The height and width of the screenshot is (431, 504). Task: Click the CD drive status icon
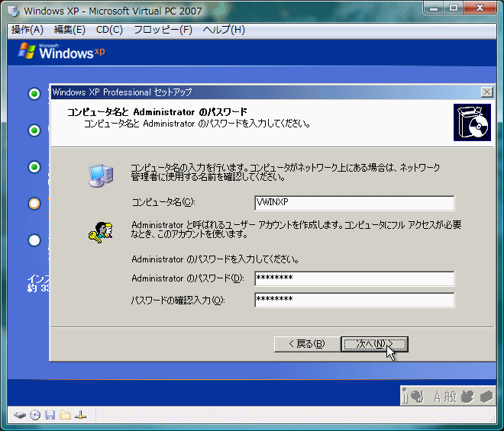(35, 415)
